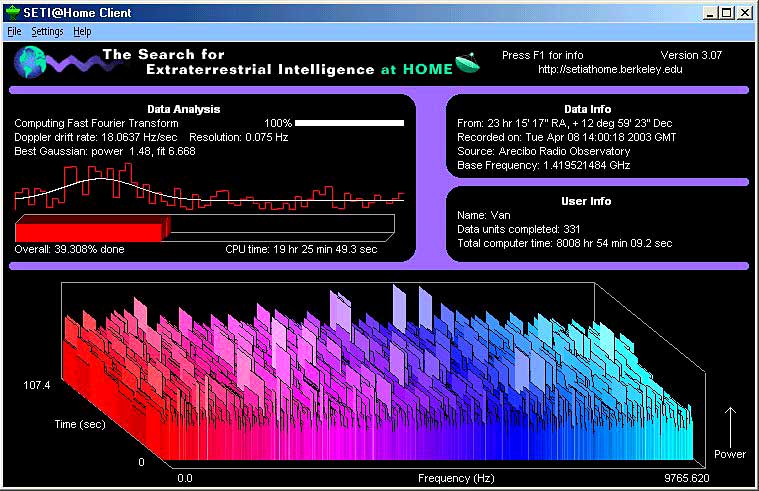Click the Power arrow indicator

coord(730,427)
